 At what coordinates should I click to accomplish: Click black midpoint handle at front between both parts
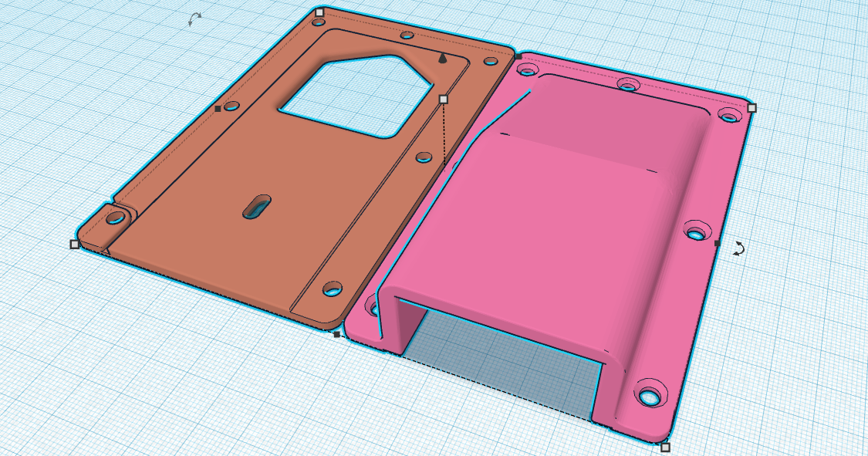[336, 334]
